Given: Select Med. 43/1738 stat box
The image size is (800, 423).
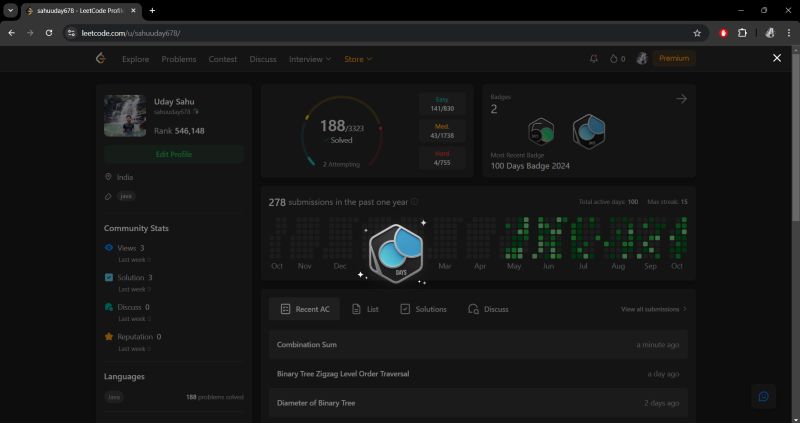Looking at the screenshot, I should pyautogui.click(x=442, y=131).
